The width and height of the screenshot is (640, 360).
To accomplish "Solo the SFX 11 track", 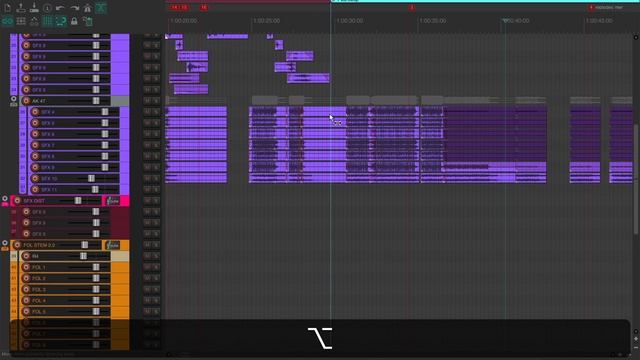I will (x=156, y=189).
